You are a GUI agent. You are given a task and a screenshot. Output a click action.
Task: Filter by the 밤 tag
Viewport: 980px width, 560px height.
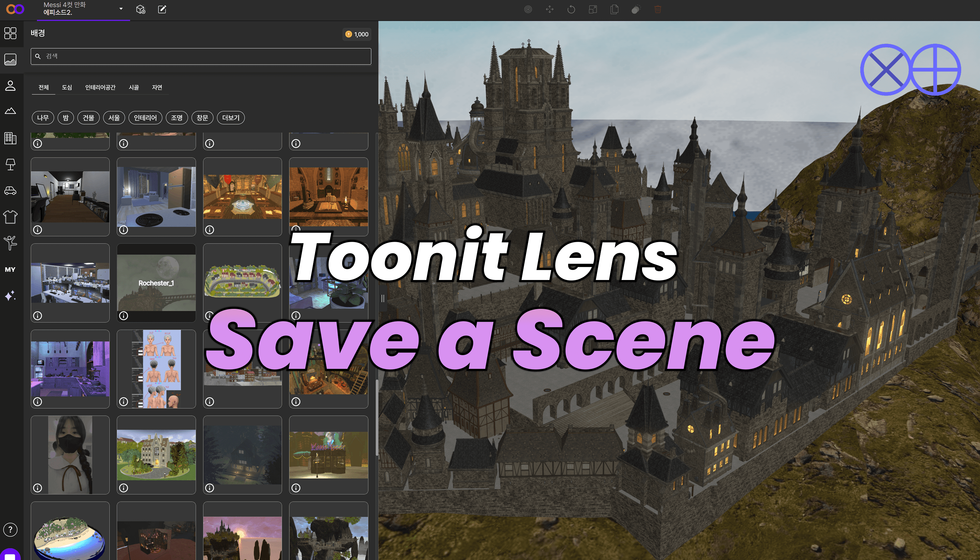tap(65, 118)
